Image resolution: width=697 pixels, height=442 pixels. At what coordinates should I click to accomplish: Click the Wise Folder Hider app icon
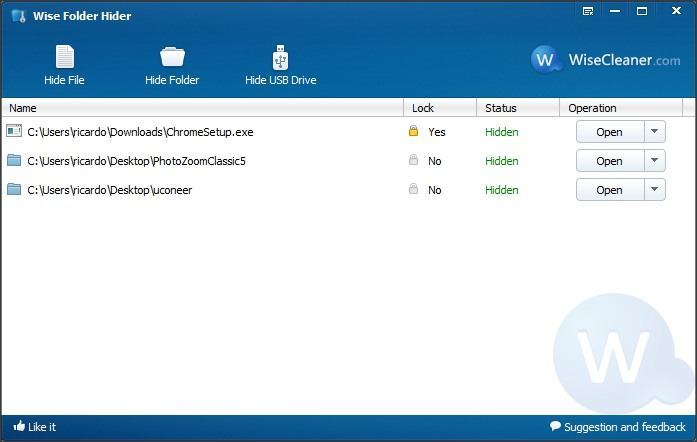coord(19,16)
